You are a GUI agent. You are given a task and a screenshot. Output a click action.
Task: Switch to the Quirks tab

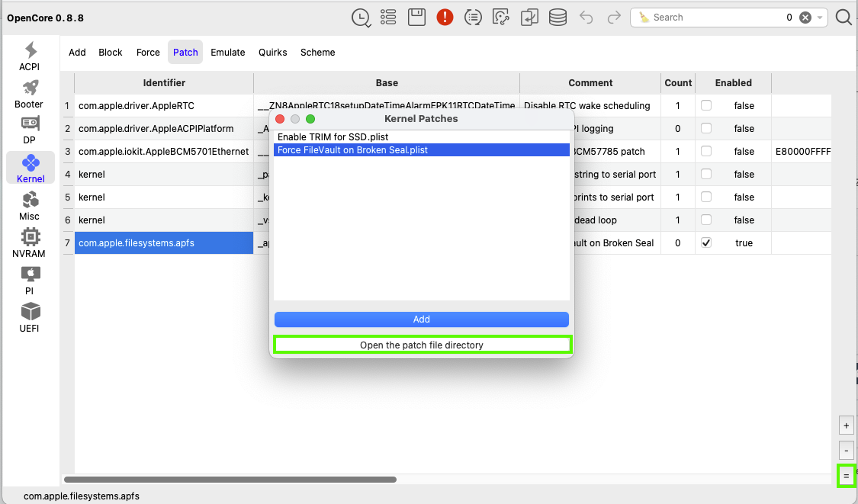coord(272,52)
